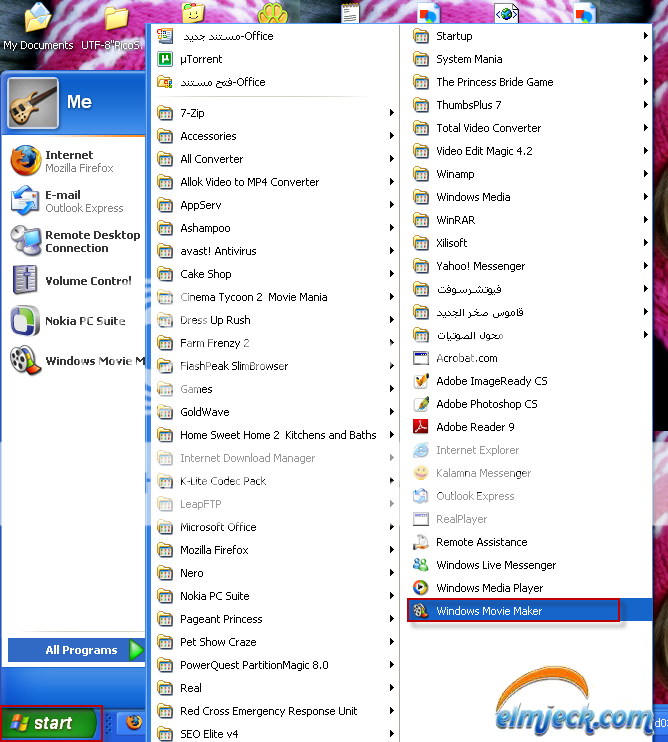Click Acrobat.com program icon
This screenshot has width=668, height=742.
pos(421,358)
